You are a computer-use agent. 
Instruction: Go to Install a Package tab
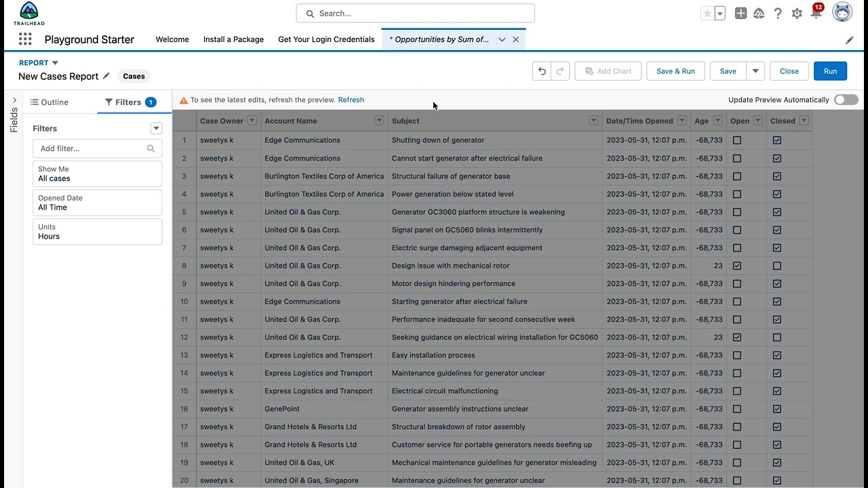coord(233,39)
